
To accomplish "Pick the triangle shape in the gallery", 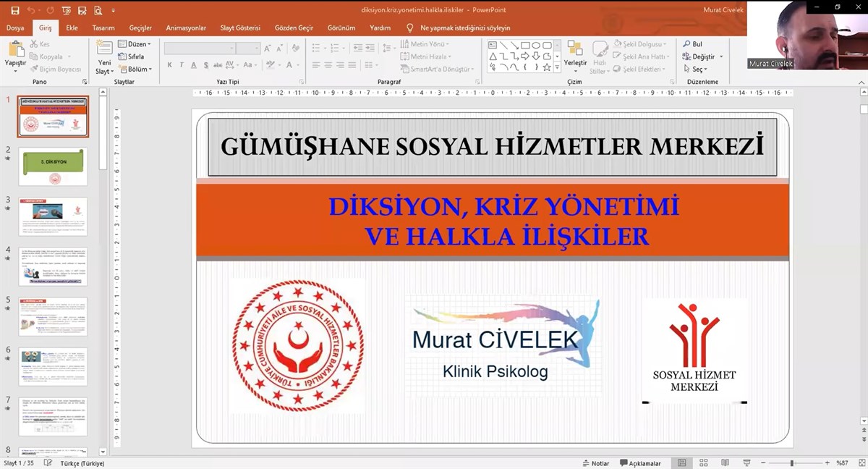I will 493,56.
